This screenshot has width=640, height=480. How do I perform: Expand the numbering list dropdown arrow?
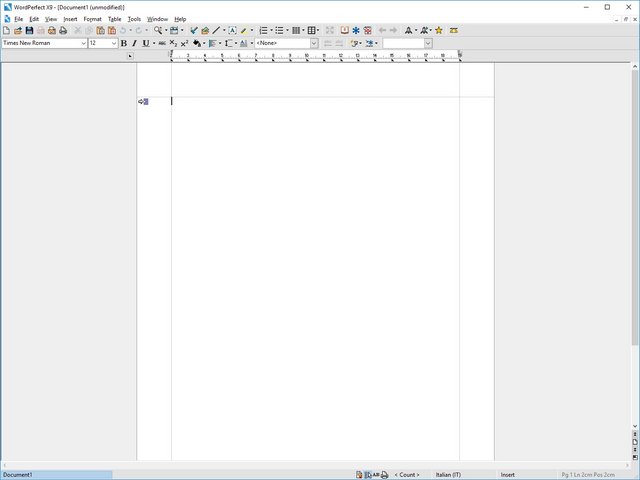pyautogui.click(x=271, y=31)
